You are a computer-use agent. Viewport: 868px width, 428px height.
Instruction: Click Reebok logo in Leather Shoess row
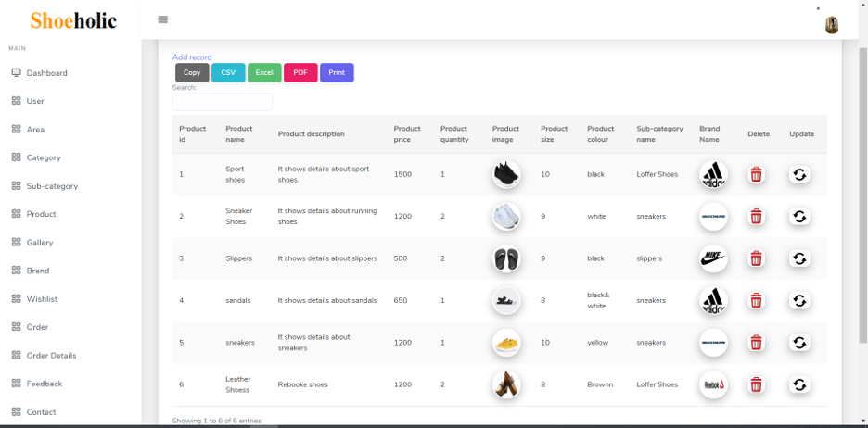click(x=713, y=384)
